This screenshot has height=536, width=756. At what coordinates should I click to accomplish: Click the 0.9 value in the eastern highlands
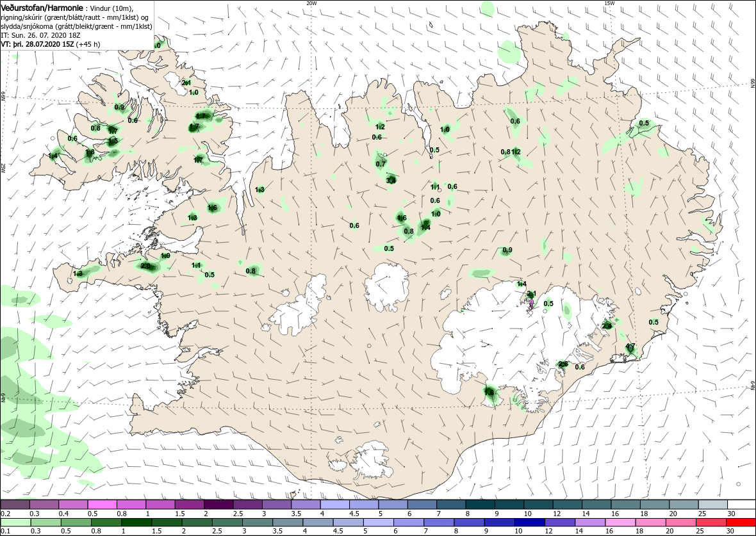[507, 250]
